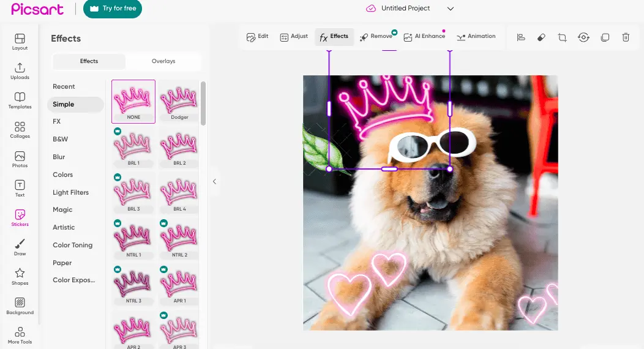The width and height of the screenshot is (644, 349).
Task: Open the Collages panel
Action: [20, 130]
